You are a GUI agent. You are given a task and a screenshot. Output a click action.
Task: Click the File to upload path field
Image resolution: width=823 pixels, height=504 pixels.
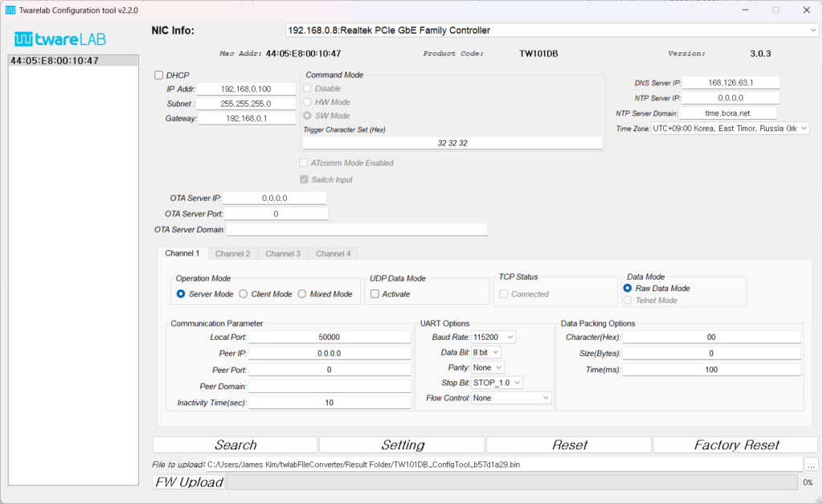click(504, 465)
